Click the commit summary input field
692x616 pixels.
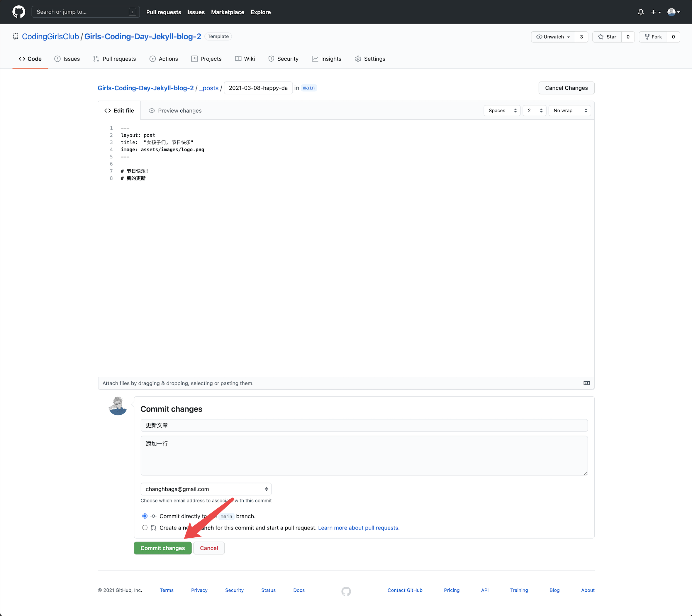coord(364,425)
